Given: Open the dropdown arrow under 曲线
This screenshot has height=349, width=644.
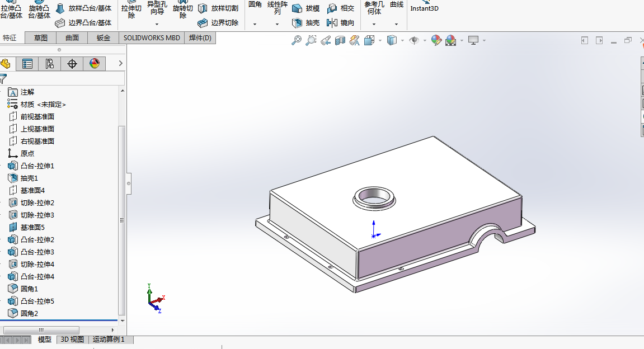Looking at the screenshot, I should pos(396,24).
